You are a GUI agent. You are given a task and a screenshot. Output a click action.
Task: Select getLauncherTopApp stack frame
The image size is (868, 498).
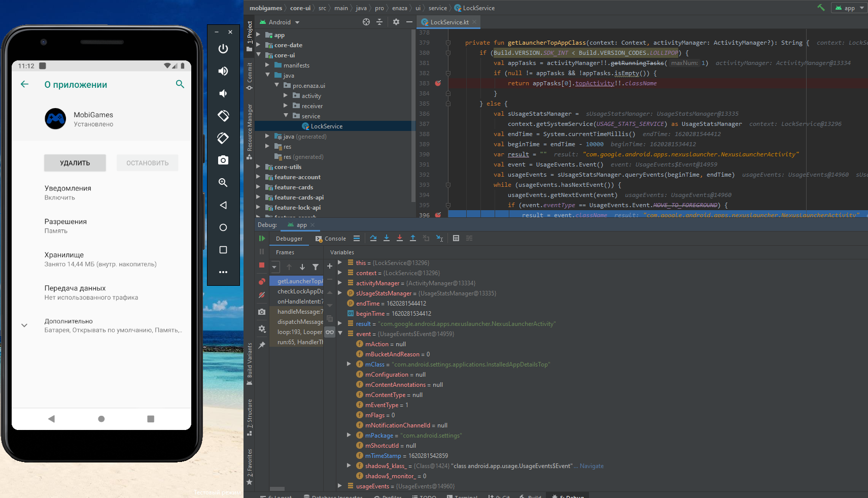(x=296, y=281)
